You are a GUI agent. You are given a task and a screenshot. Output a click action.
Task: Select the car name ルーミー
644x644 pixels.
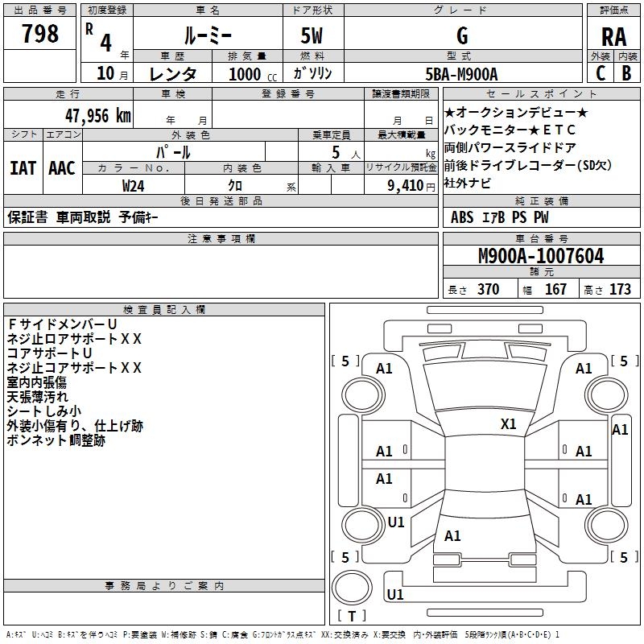click(208, 35)
